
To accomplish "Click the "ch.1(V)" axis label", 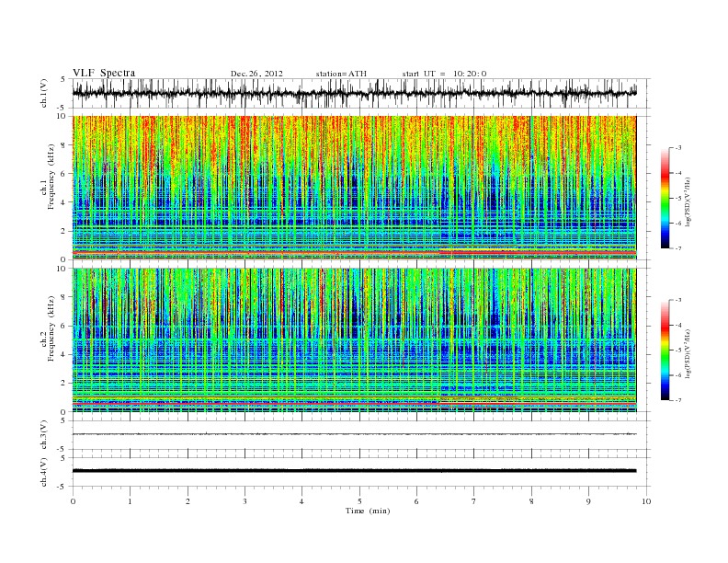I will coord(44,93).
